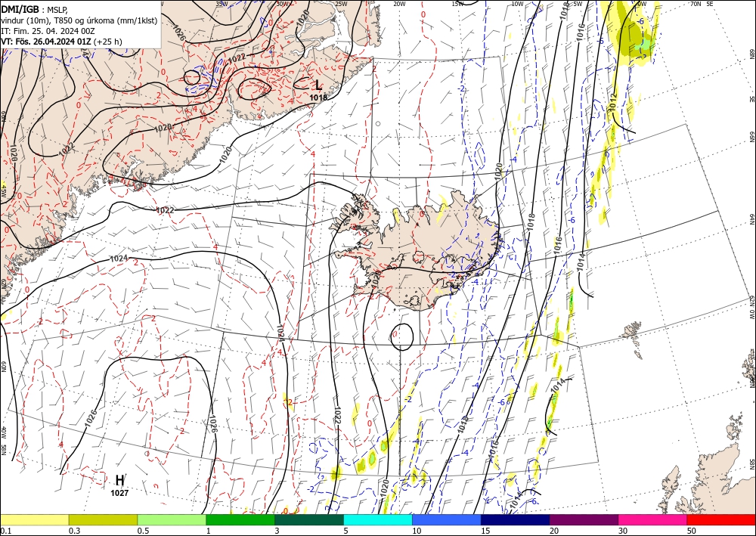Click the '35W' longitude label
756x536 pixels.
222,4
